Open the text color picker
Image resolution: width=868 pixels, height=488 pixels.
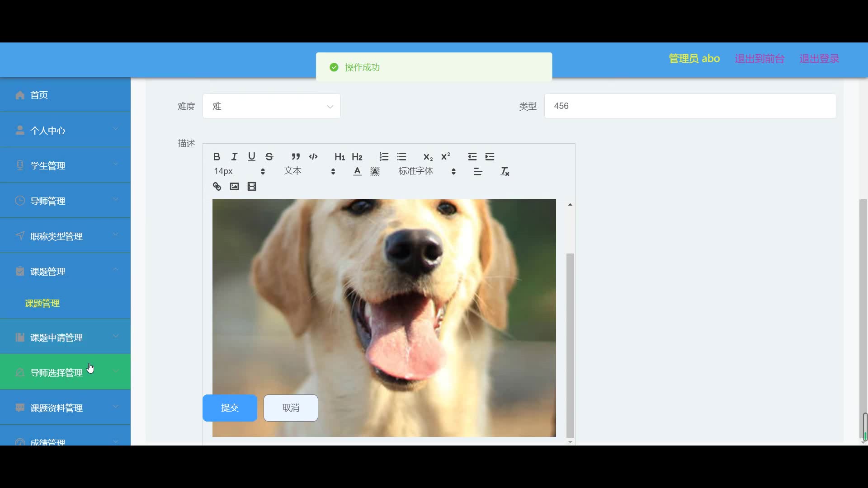[357, 172]
